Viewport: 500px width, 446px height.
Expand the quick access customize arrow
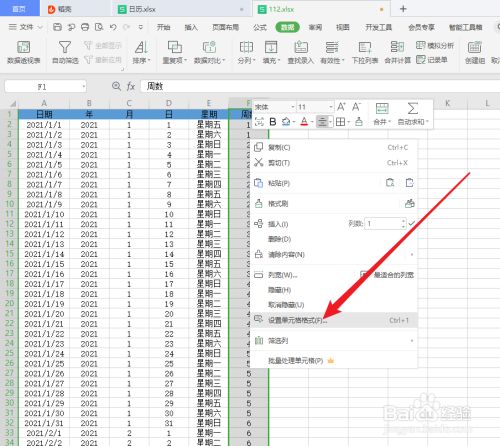pyautogui.click(x=141, y=27)
